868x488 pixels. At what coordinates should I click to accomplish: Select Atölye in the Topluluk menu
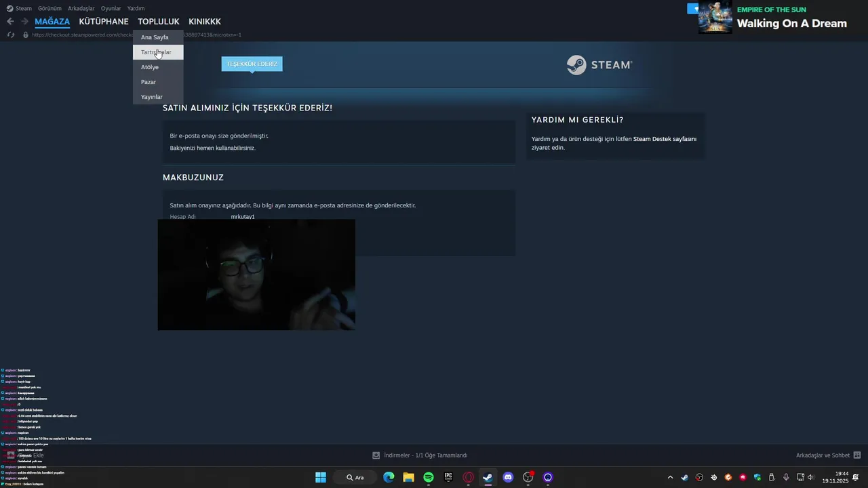[158, 67]
